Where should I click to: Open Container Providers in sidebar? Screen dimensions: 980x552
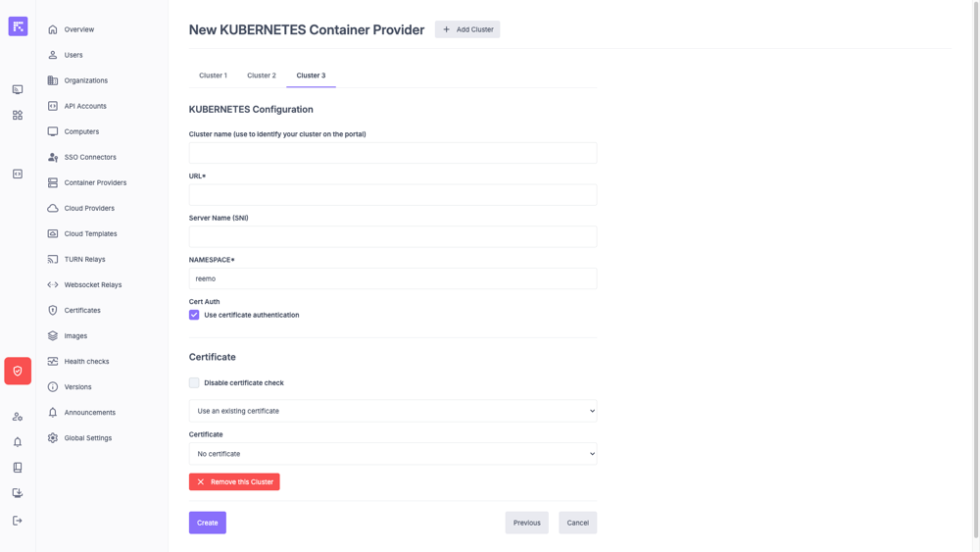(x=94, y=182)
